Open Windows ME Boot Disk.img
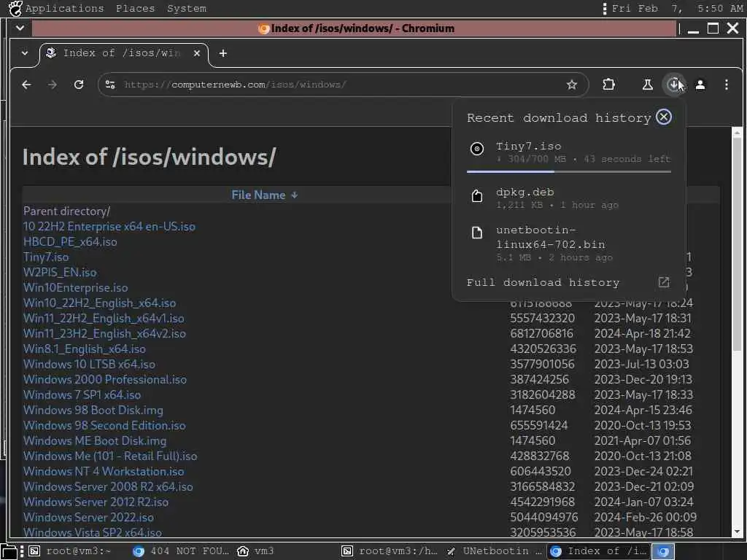 95,440
